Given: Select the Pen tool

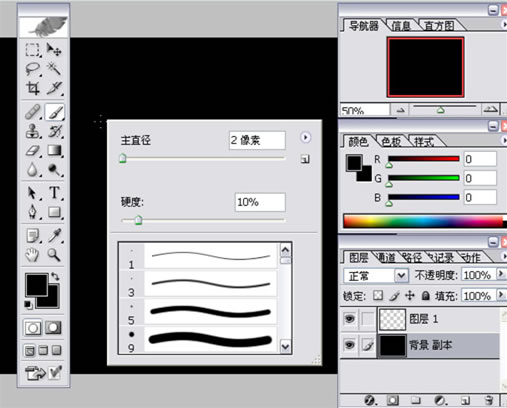Looking at the screenshot, I should [32, 212].
